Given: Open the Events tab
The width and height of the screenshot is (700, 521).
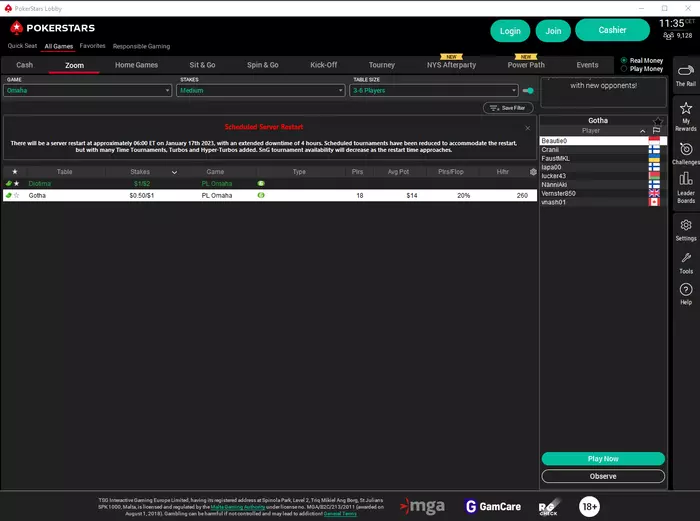Looking at the screenshot, I should [587, 65].
